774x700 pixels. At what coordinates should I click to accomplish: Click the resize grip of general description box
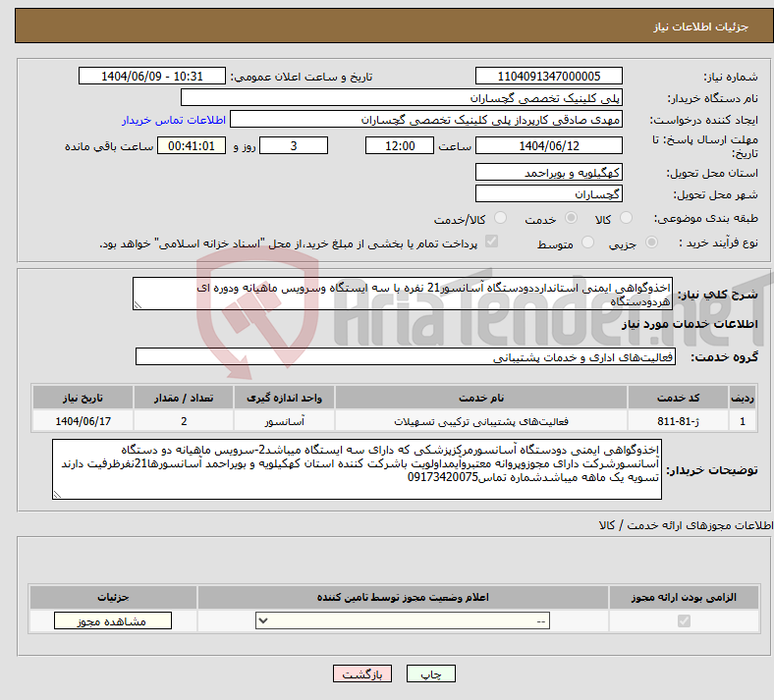point(138,305)
